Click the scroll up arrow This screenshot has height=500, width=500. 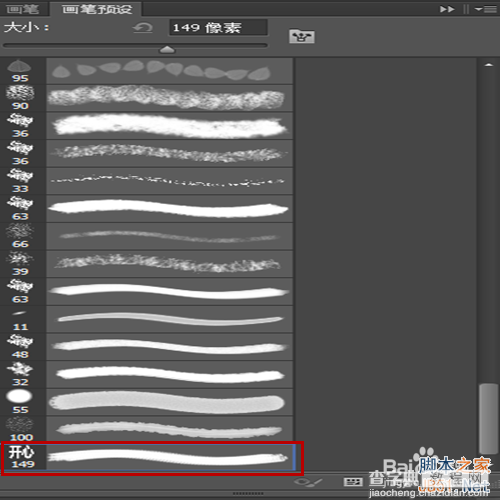pos(489,65)
